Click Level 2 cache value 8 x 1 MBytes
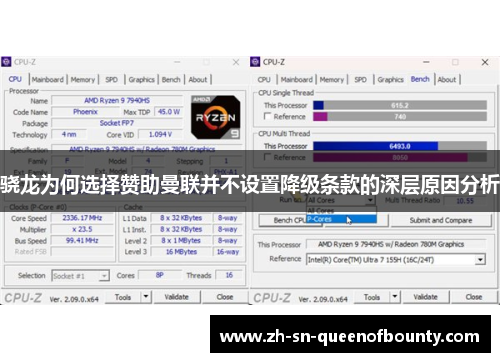Screen dimensions: 500x362 181,240
